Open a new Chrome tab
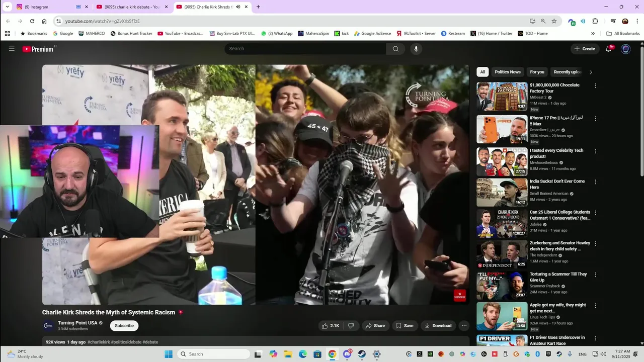Viewport: 644px width, 362px height. click(x=258, y=7)
